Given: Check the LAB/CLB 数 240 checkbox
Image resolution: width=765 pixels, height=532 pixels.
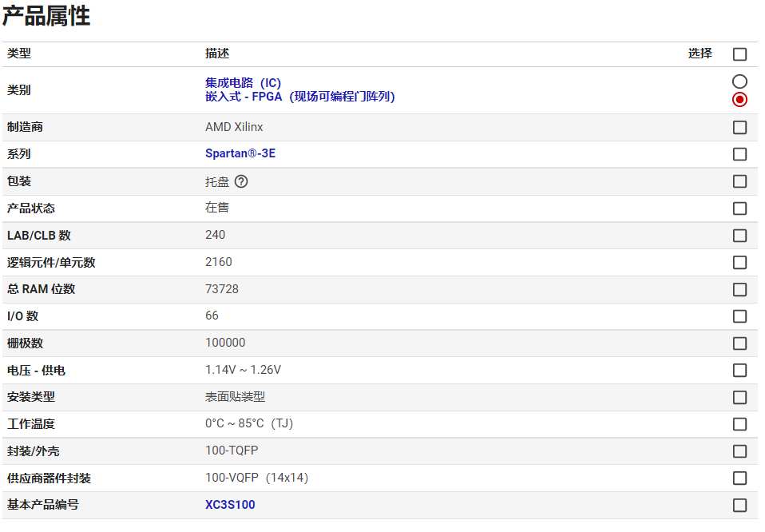Looking at the screenshot, I should (739, 236).
